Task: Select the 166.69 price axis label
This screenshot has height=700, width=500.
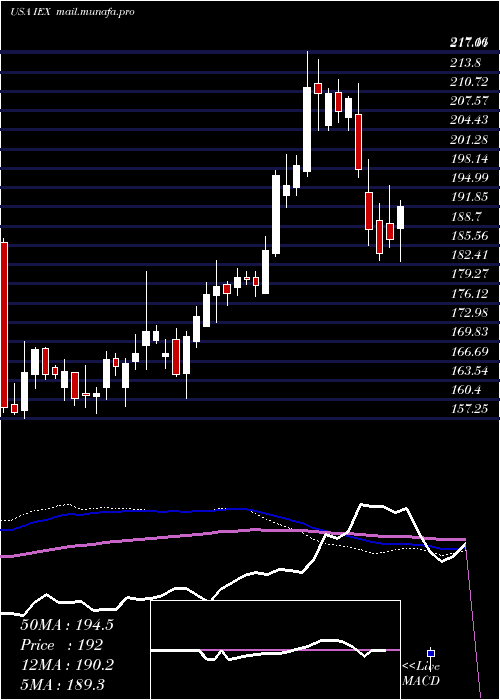Action: [x=469, y=351]
